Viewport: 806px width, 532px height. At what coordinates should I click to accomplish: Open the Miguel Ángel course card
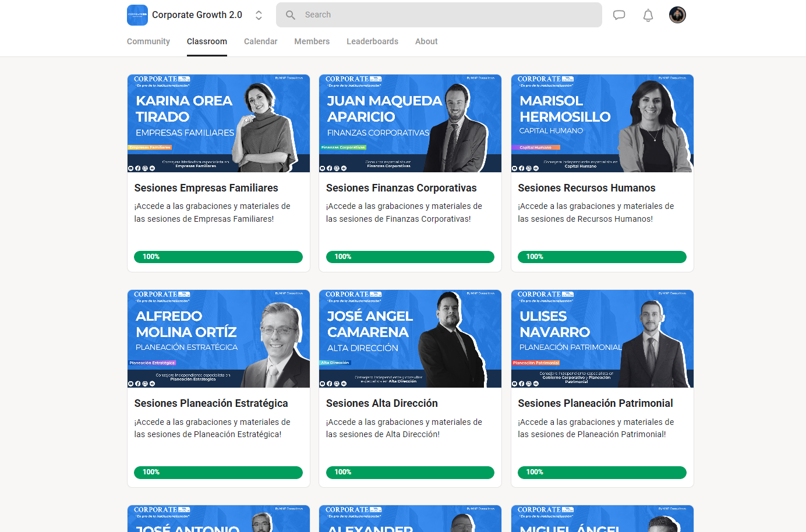pyautogui.click(x=602, y=519)
